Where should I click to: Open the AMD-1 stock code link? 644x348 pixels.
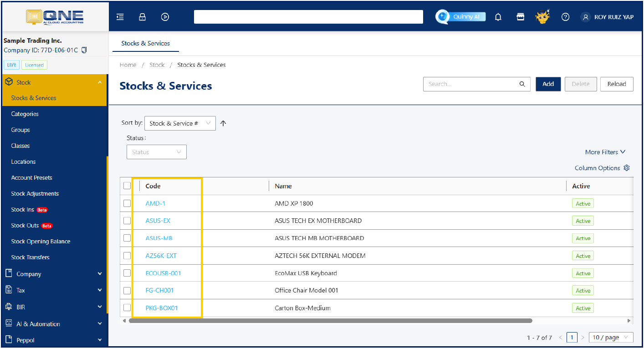coord(155,203)
